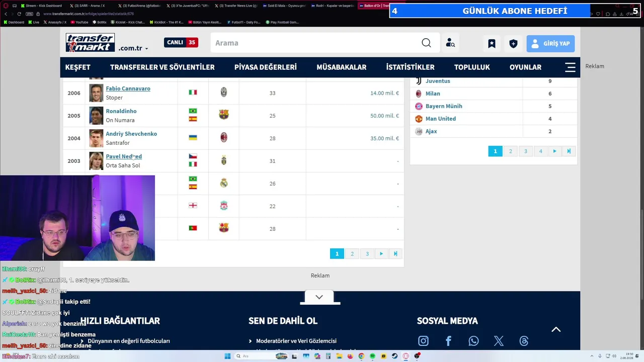Image resolution: width=644 pixels, height=362 pixels.
Task: Open the İSTATİSTİKLER menu
Action: [411, 67]
